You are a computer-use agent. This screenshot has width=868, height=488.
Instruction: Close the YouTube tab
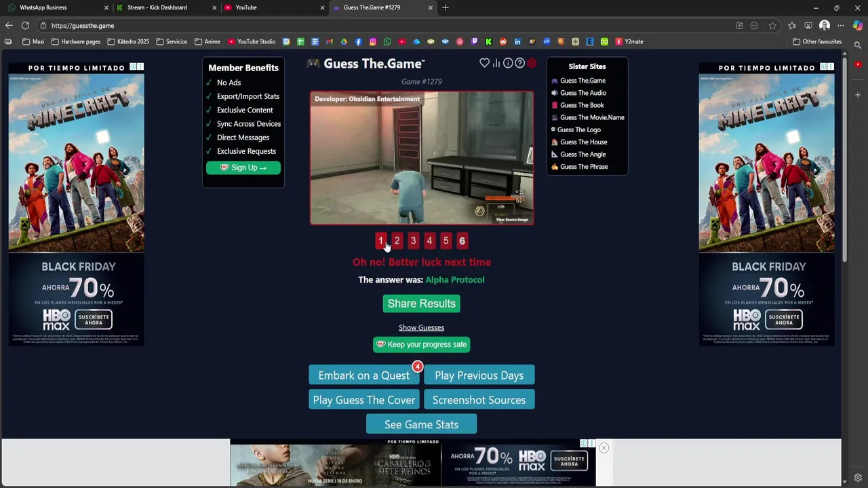(x=322, y=7)
